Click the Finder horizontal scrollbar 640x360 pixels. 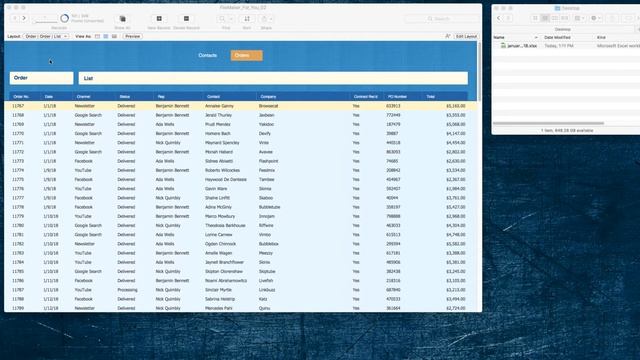[x=548, y=123]
